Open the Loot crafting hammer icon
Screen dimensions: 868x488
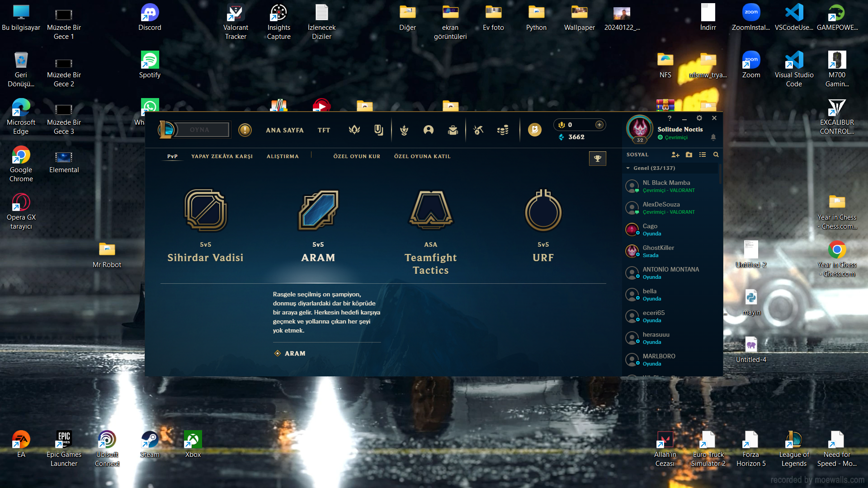coord(478,130)
